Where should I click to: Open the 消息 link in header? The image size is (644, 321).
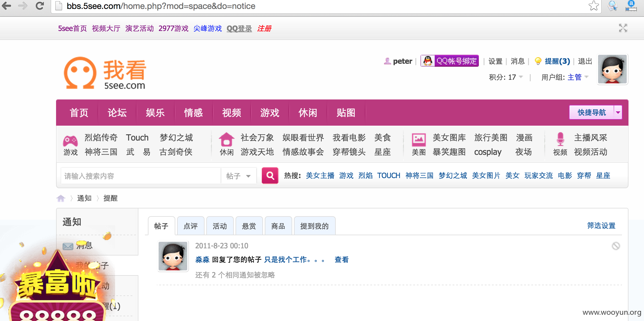coord(518,61)
